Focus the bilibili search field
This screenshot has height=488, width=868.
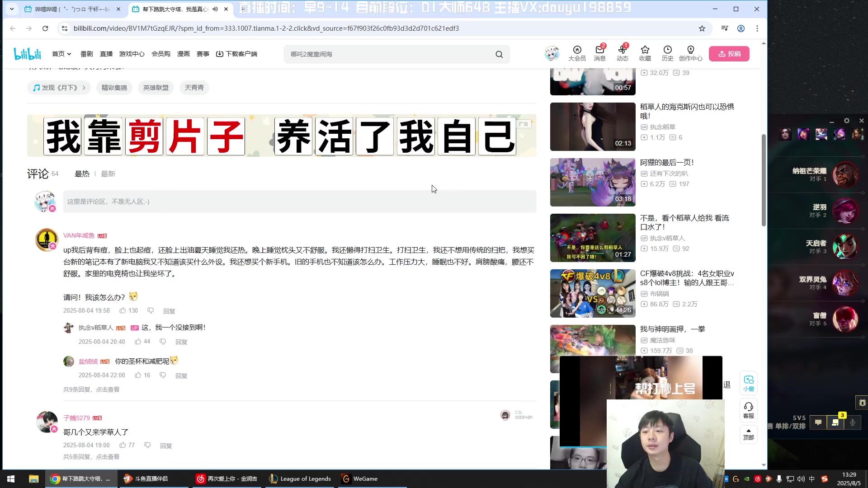pos(391,54)
